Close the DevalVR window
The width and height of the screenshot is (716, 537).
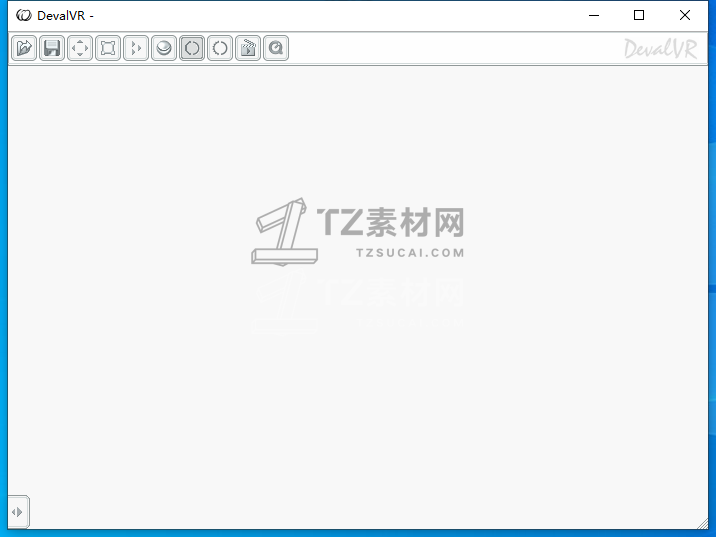[x=684, y=16]
